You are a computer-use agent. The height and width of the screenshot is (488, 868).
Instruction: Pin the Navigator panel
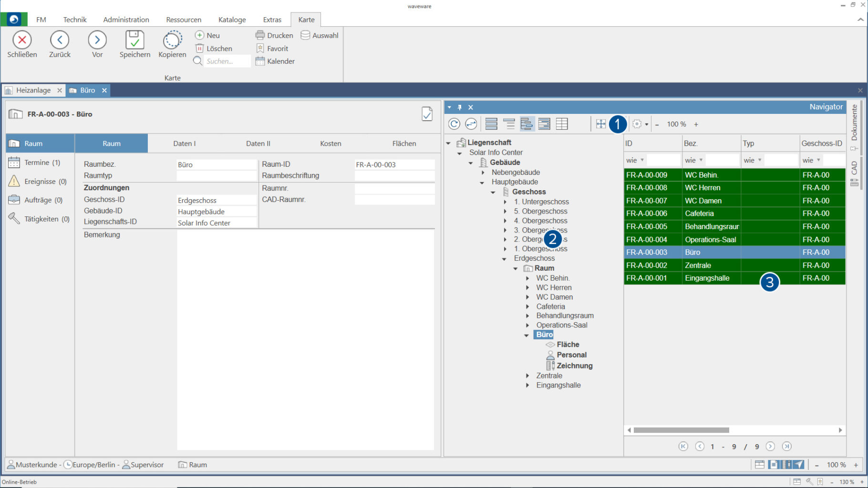tap(460, 107)
